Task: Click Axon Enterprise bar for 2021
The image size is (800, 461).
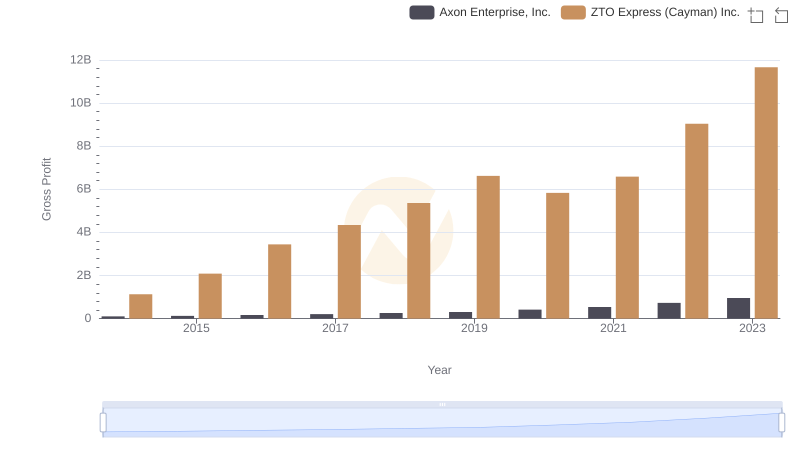Action: coord(599,313)
